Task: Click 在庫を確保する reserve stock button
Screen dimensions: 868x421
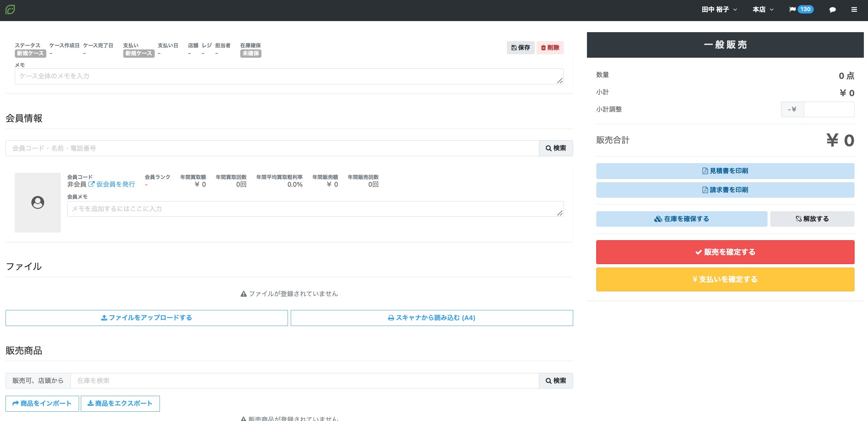Action: click(x=682, y=219)
